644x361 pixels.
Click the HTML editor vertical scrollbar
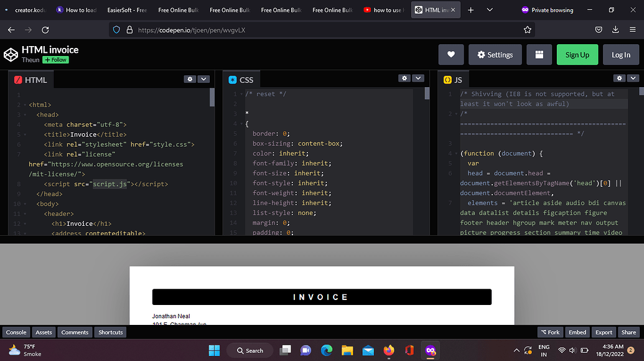212,98
